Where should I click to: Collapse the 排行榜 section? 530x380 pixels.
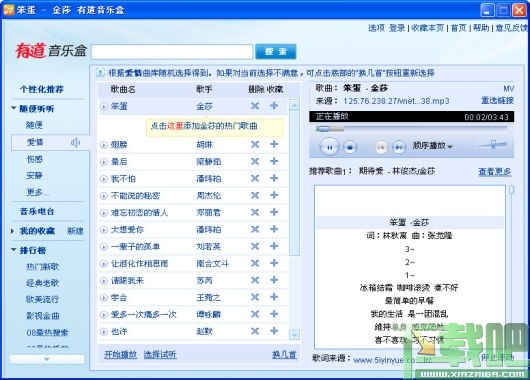14,250
